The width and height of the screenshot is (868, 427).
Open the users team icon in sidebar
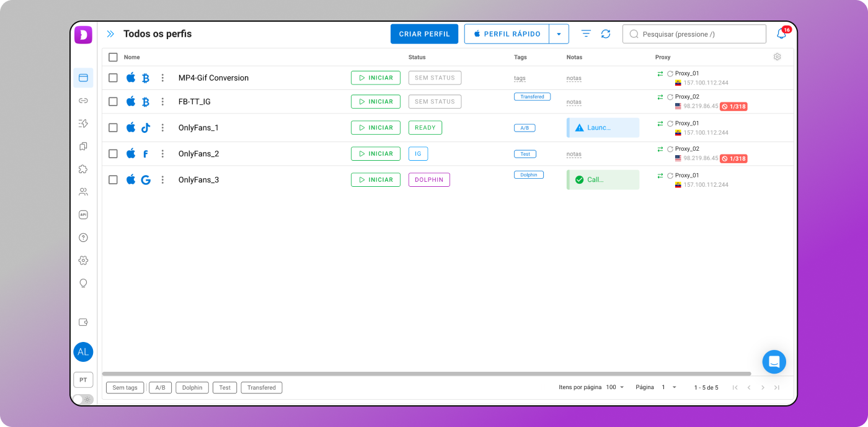(x=83, y=192)
